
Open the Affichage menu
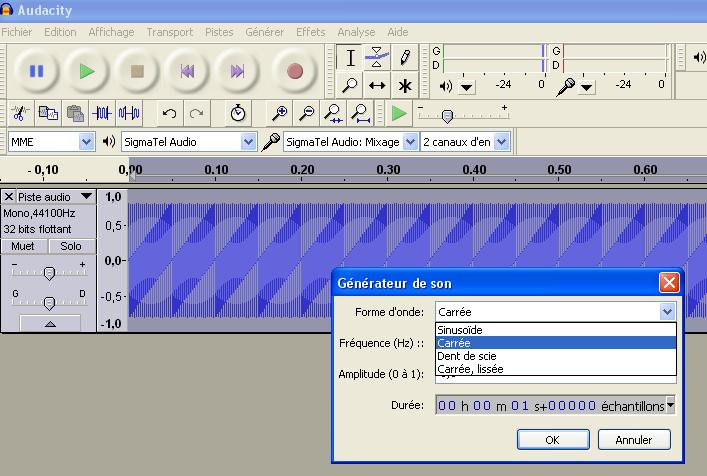coord(111,32)
